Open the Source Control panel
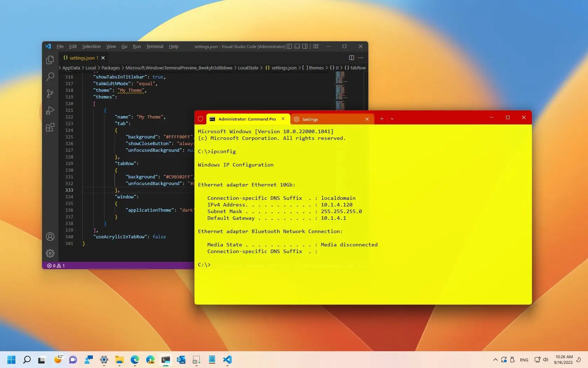This screenshot has width=588, height=368. point(50,94)
